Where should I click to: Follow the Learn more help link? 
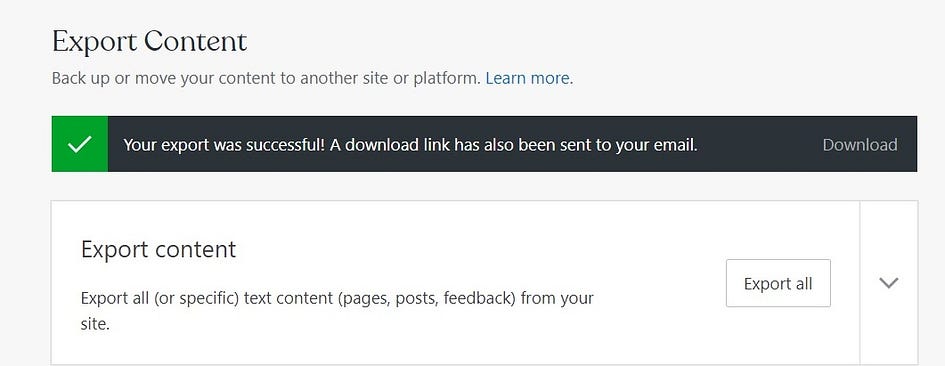pyautogui.click(x=527, y=78)
